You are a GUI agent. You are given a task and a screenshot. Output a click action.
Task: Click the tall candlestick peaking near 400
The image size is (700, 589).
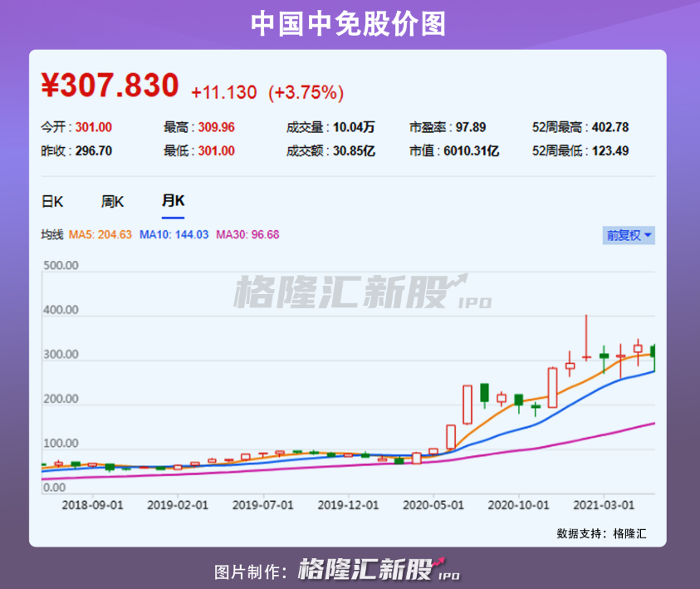586,338
